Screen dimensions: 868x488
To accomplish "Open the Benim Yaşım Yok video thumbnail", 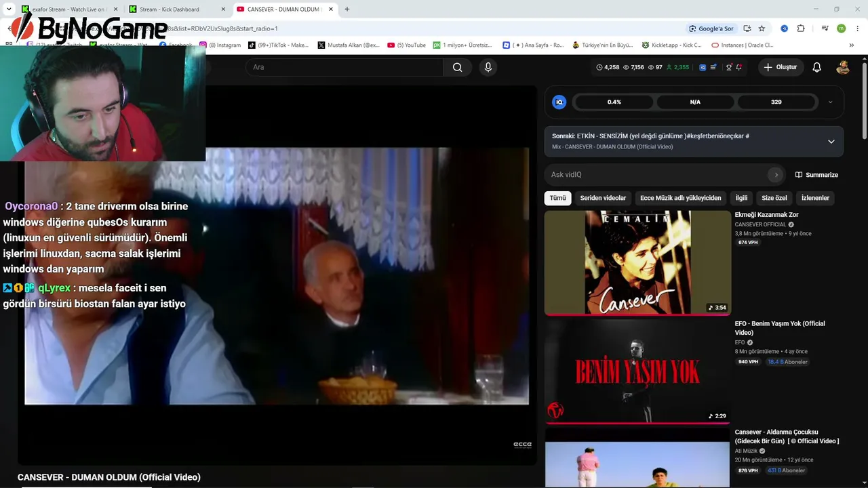I will tap(637, 371).
